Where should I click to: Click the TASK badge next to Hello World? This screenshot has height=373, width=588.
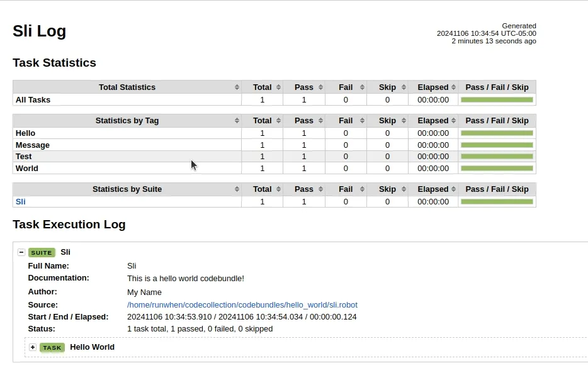click(x=52, y=347)
